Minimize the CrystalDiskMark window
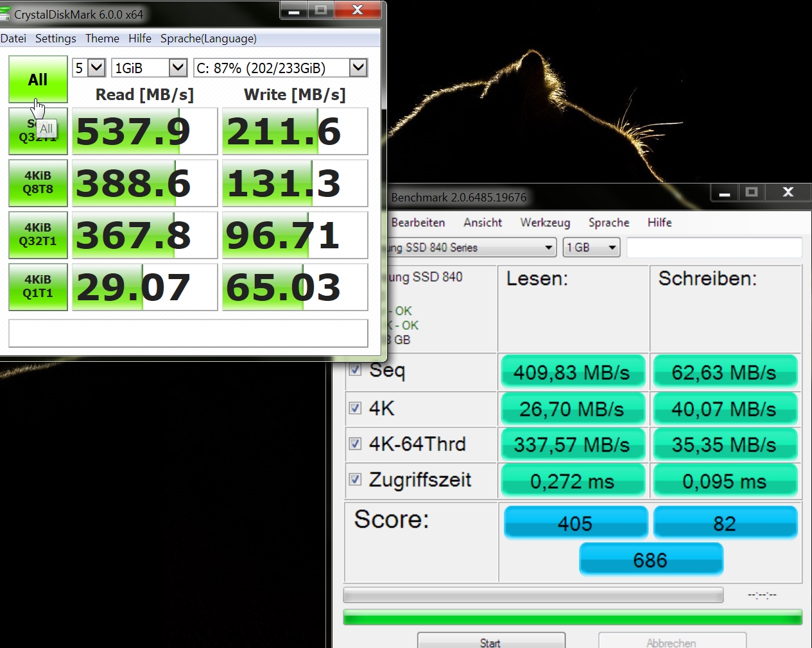This screenshot has width=812, height=648. (x=294, y=10)
